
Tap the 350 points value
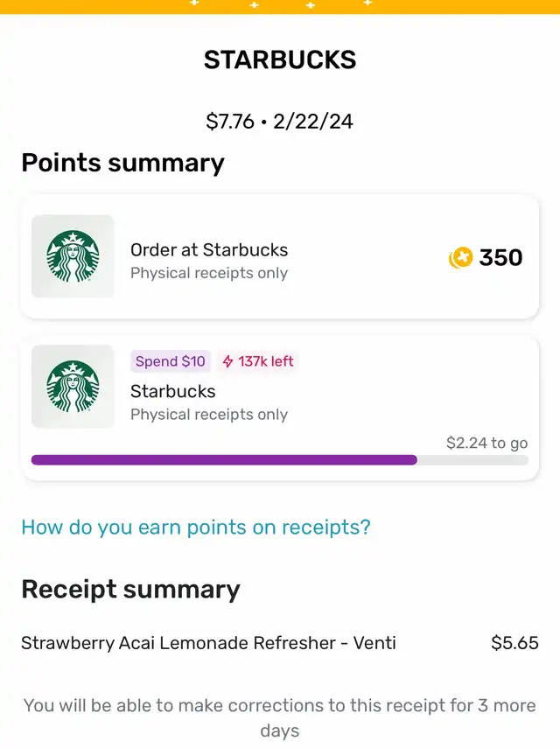click(500, 257)
